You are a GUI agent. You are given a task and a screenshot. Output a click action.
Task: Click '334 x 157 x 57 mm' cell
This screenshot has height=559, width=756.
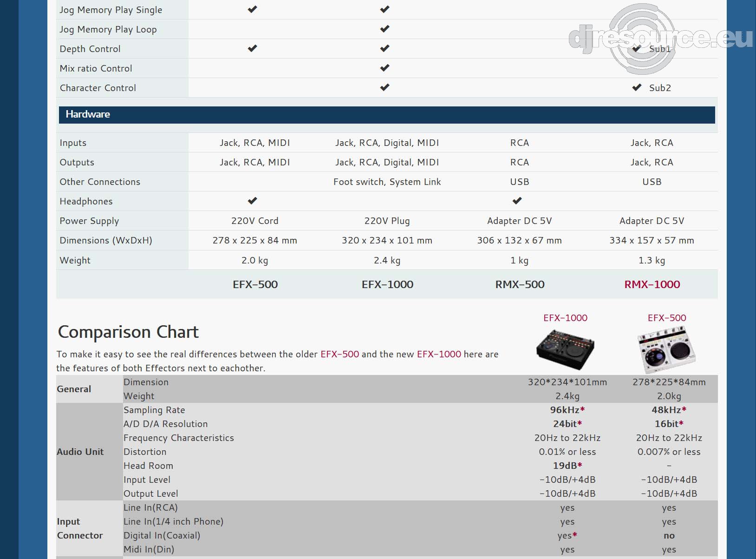652,240
